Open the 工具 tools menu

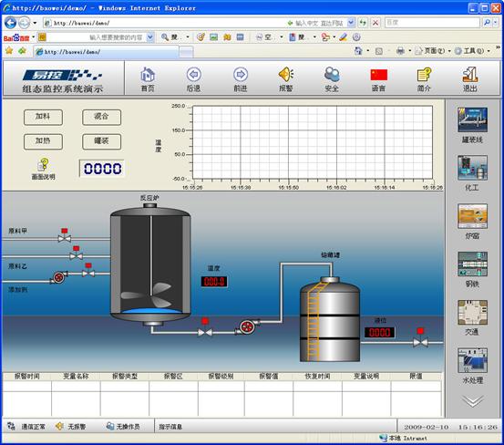(x=472, y=51)
